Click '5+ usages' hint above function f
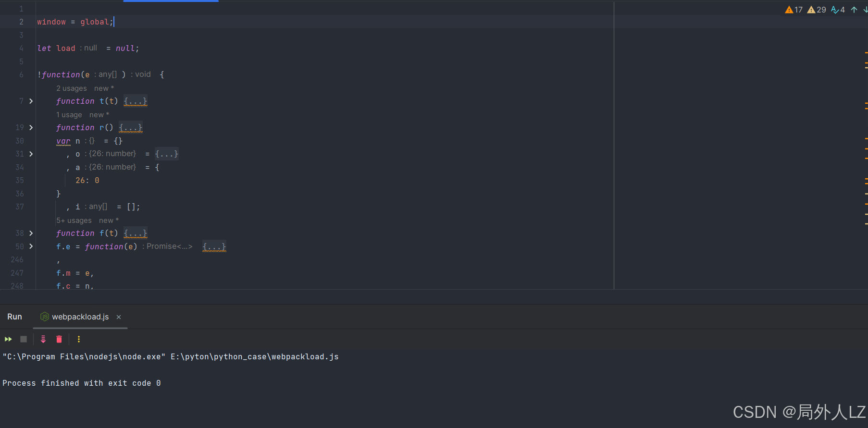The width and height of the screenshot is (868, 428). pyautogui.click(x=74, y=220)
